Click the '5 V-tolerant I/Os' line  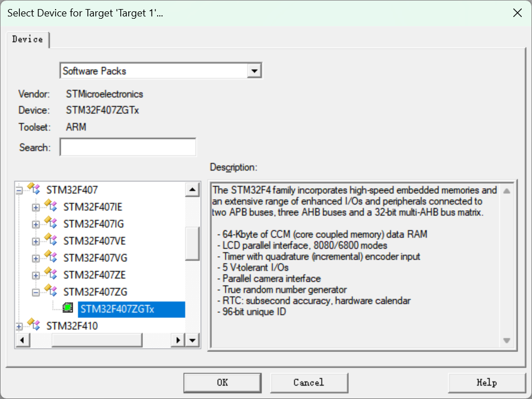click(x=253, y=268)
